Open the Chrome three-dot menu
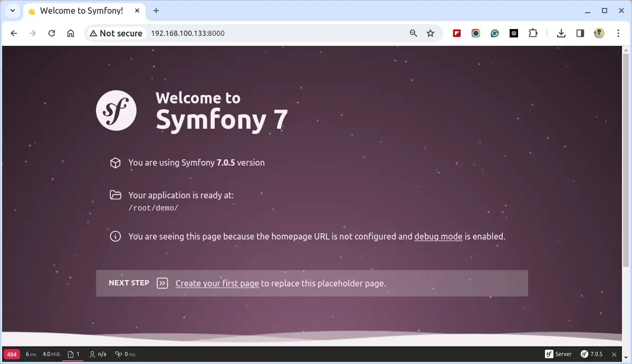 (618, 33)
